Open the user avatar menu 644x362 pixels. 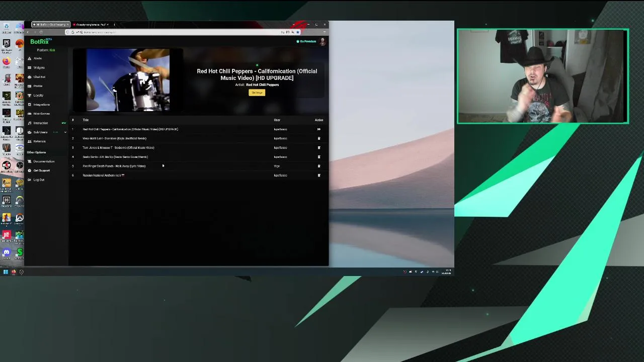pos(323,42)
